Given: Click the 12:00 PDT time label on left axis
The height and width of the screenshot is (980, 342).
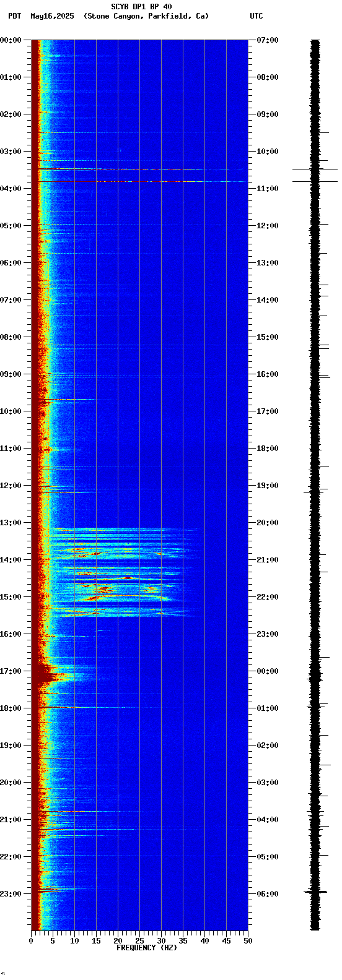Looking at the screenshot, I should coord(11,486).
